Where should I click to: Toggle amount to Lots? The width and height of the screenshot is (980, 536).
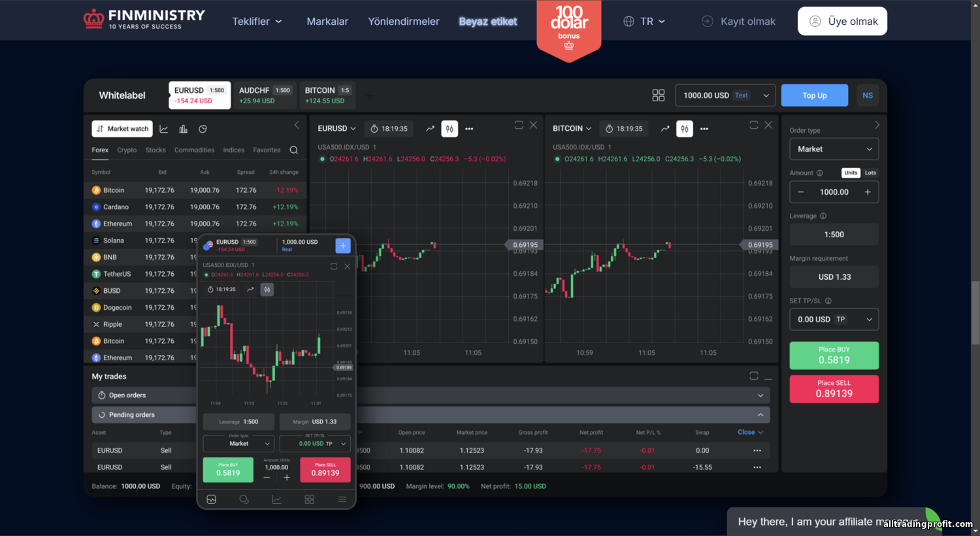870,173
